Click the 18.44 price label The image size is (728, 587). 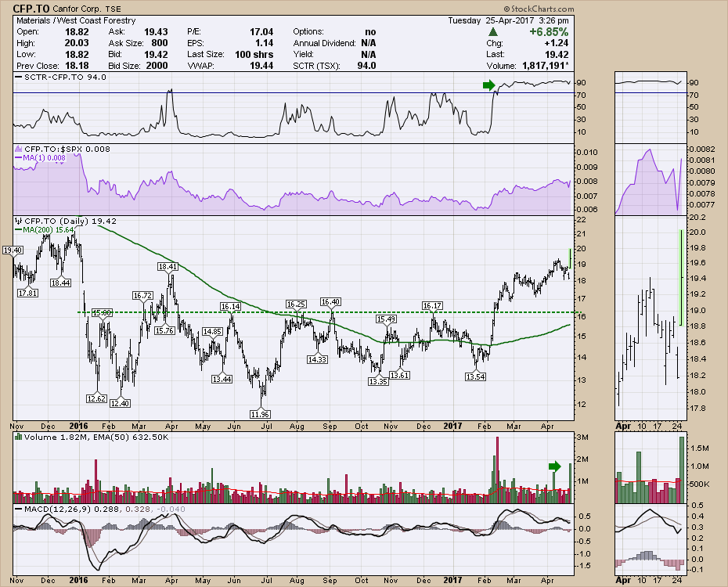61,283
